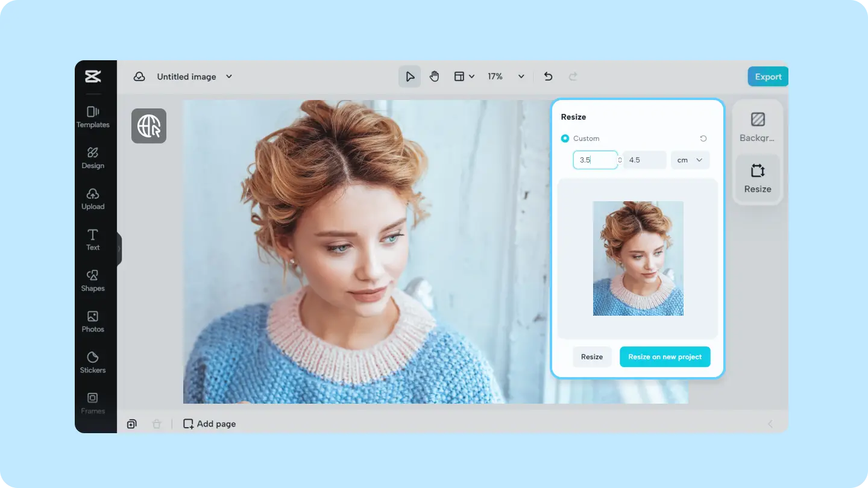Click the Add page button
The width and height of the screenshot is (868, 488).
click(210, 424)
